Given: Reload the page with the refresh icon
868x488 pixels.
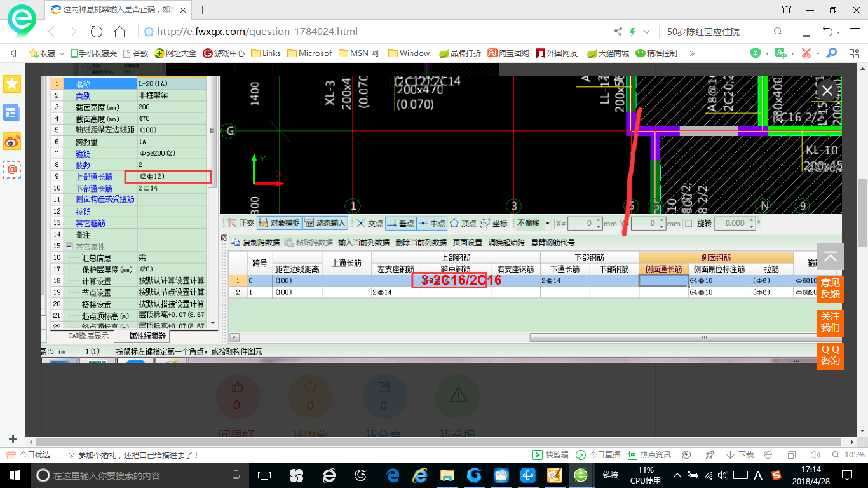Looking at the screenshot, I should [97, 32].
